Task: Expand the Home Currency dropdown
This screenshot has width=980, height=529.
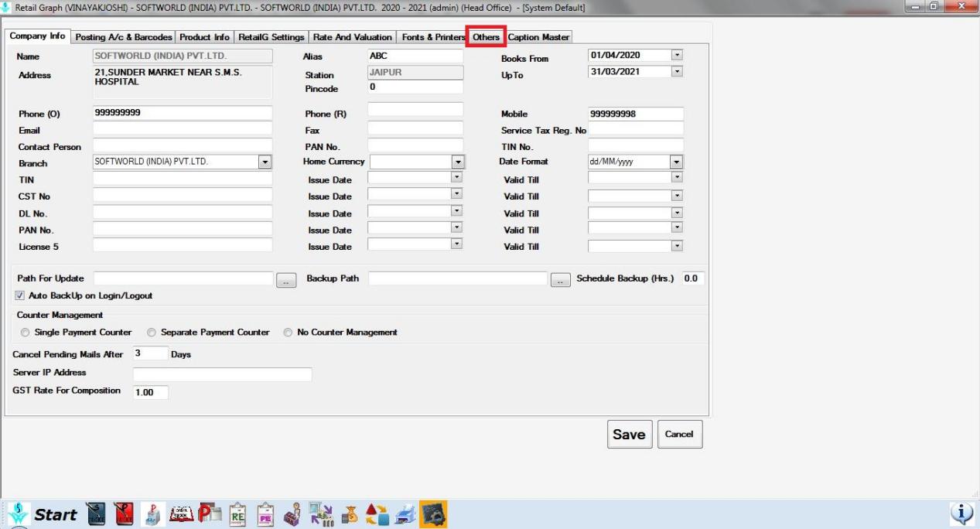Action: 458,162
